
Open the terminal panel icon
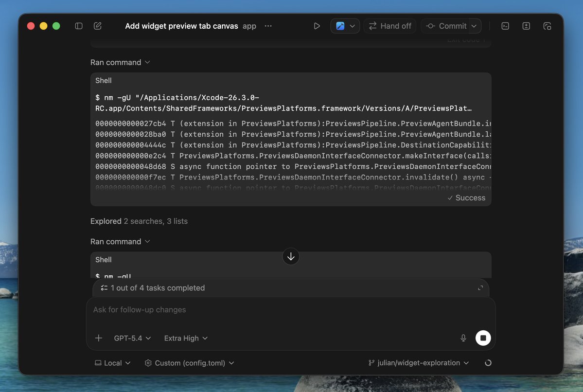[505, 26]
